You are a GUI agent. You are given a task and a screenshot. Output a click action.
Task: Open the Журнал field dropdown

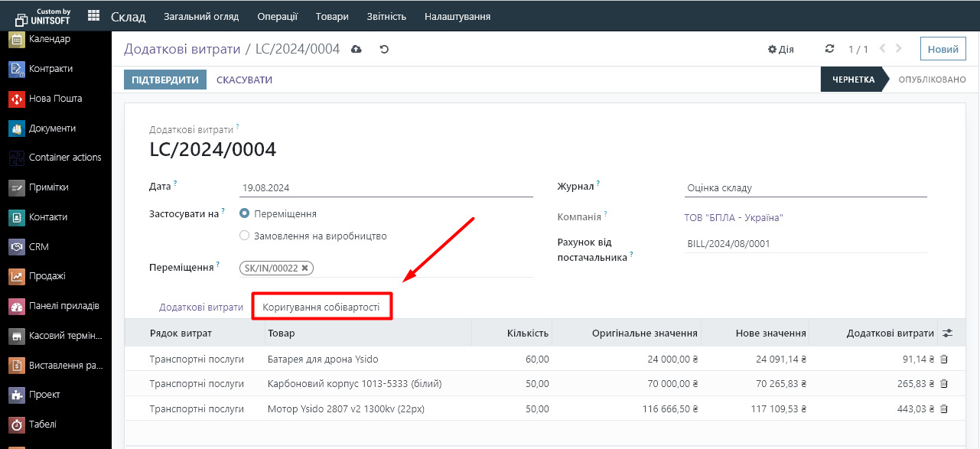click(x=805, y=188)
